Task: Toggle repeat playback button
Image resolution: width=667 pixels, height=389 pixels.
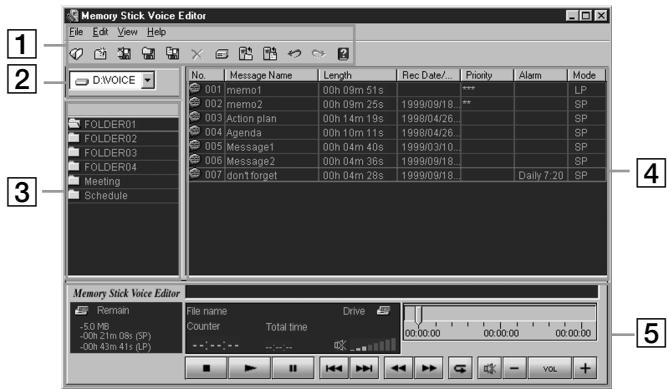Action: point(460,368)
